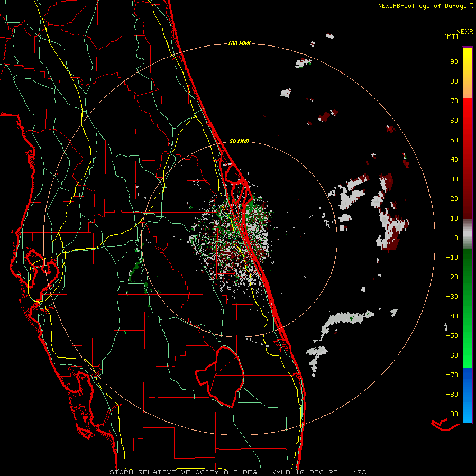The width and height of the screenshot is (476, 476).
Task: Click the 10 value on the velocity scale
Action: (454, 218)
